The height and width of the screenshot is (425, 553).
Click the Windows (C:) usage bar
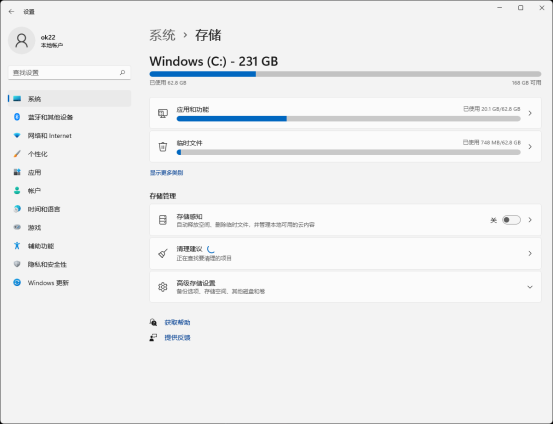(345, 74)
